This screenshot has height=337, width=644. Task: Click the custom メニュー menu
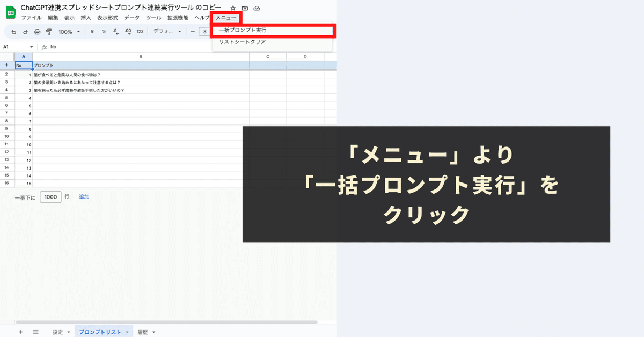tap(226, 18)
